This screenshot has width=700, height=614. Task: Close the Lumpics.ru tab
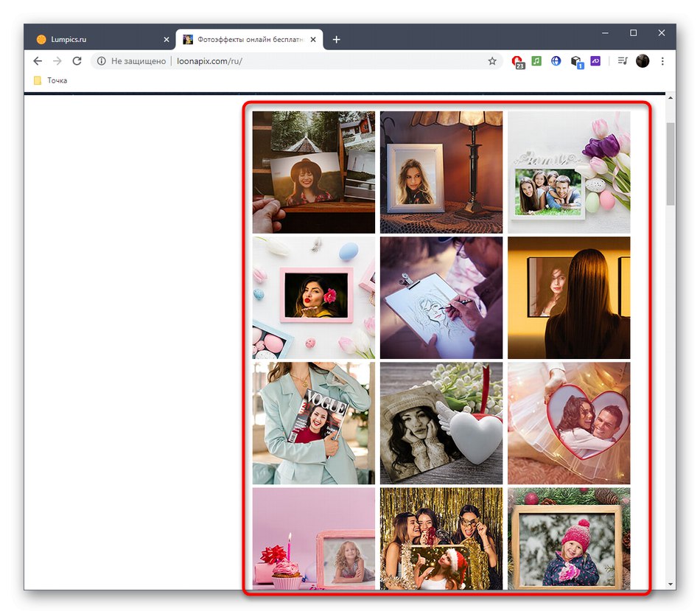167,40
